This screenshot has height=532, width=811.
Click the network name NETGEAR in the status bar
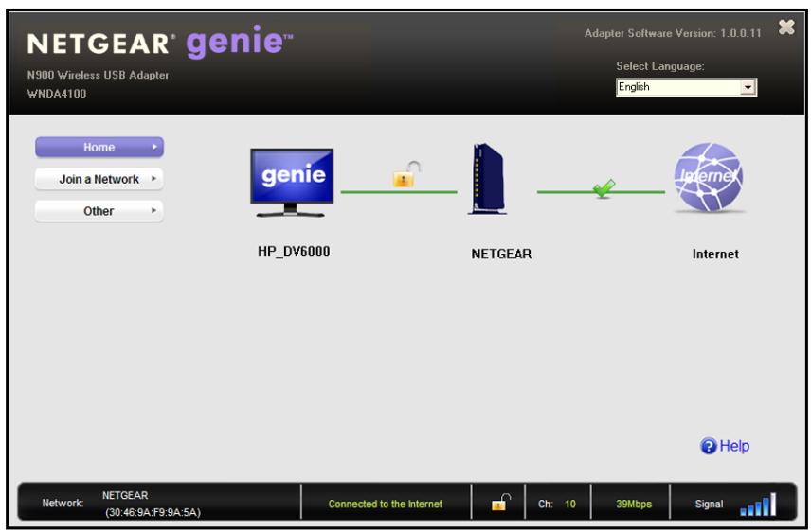[x=125, y=495]
